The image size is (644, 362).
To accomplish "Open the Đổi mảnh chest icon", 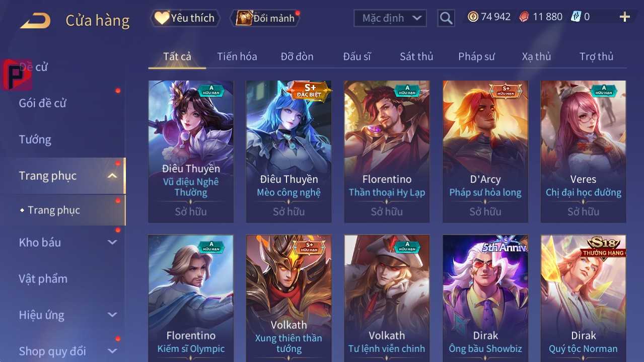I will click(x=244, y=18).
